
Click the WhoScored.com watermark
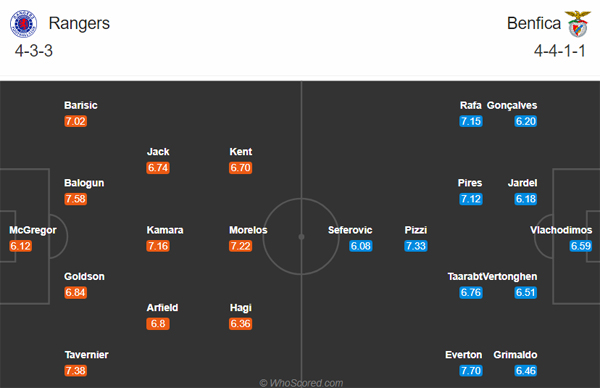click(x=301, y=383)
